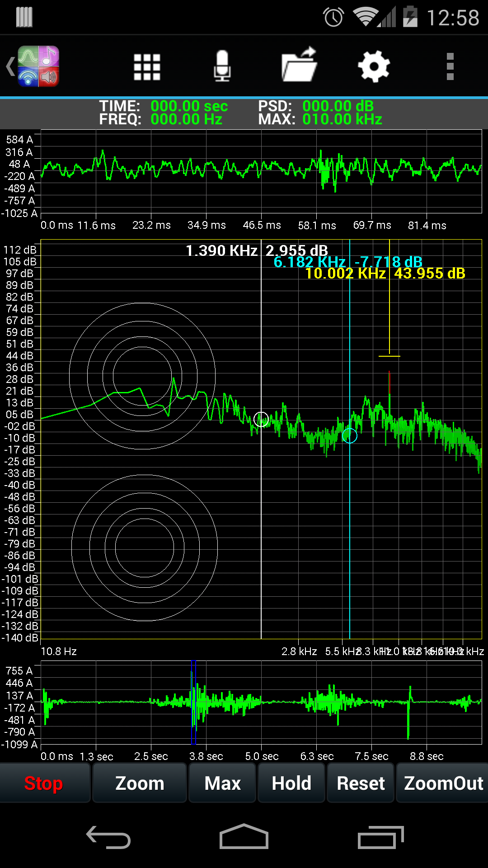The height and width of the screenshot is (868, 488).
Task: Select the cyan 6.182 KHz cursor marker
Action: 350,436
